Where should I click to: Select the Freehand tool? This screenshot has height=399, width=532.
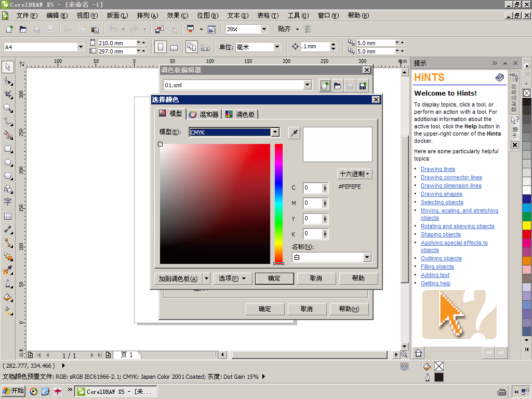[8, 122]
